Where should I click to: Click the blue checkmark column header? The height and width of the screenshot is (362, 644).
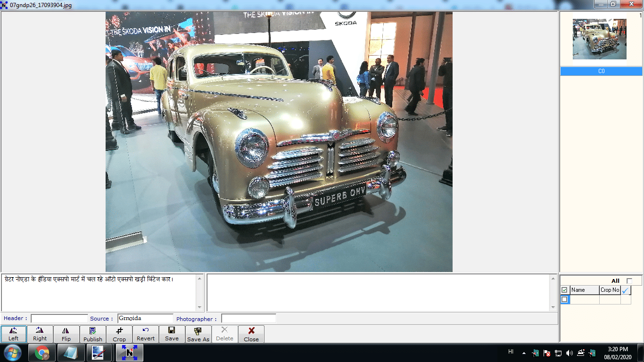tap(626, 290)
